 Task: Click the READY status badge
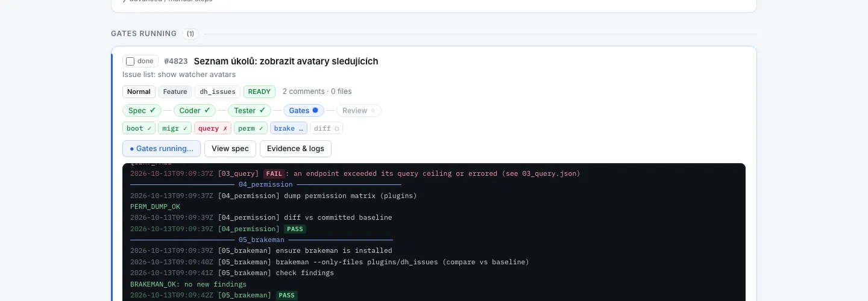pyautogui.click(x=259, y=92)
